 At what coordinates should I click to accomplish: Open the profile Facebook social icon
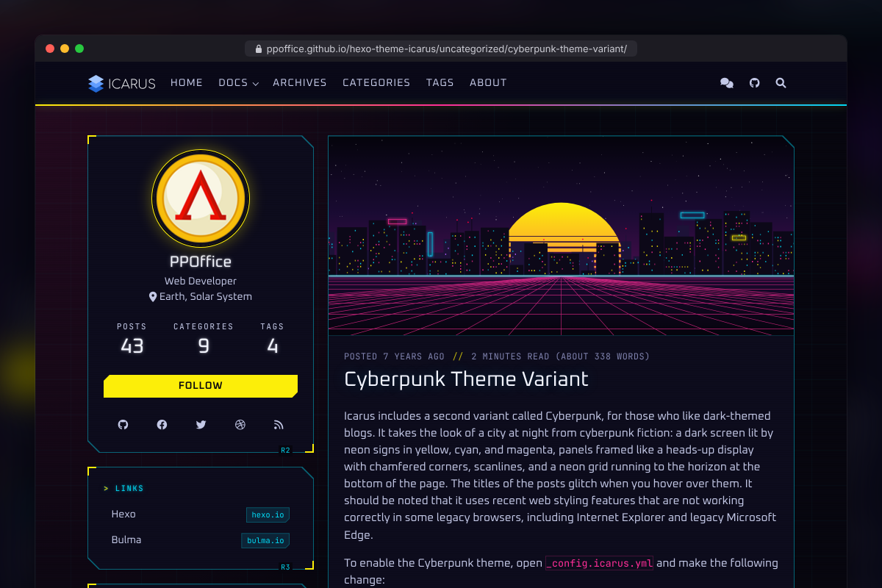[162, 425]
